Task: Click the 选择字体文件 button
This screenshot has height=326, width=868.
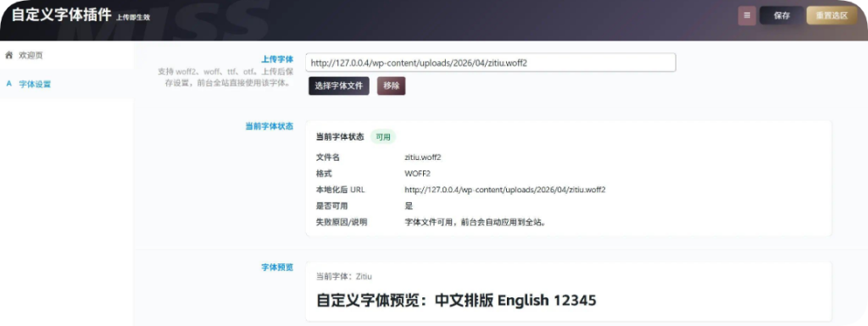Action: click(339, 86)
